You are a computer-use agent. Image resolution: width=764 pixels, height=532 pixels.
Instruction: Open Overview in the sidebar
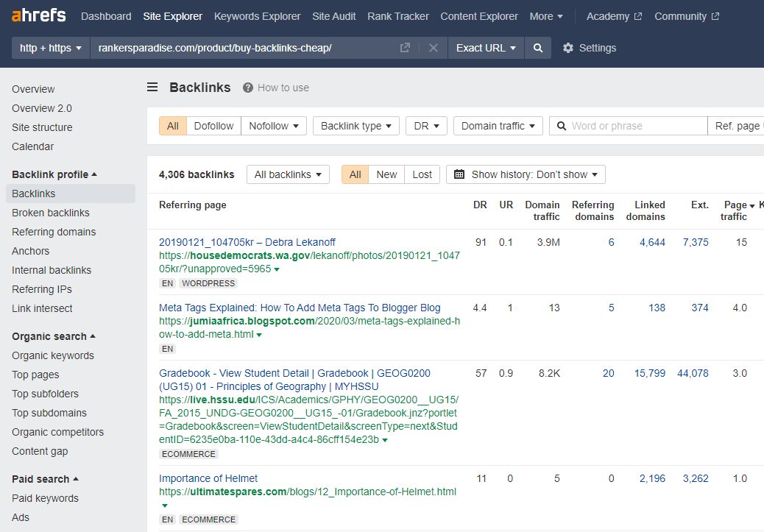[33, 89]
